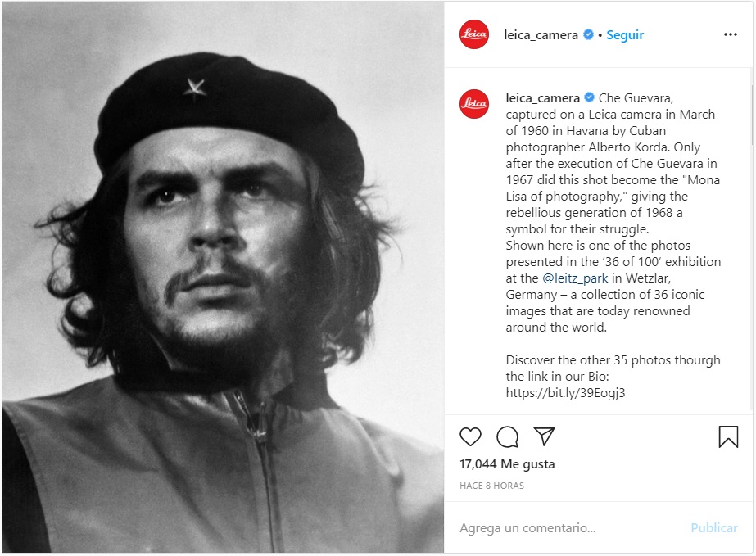Share the post with paper plane icon
Viewport: 756px width, 556px height.
tap(545, 436)
